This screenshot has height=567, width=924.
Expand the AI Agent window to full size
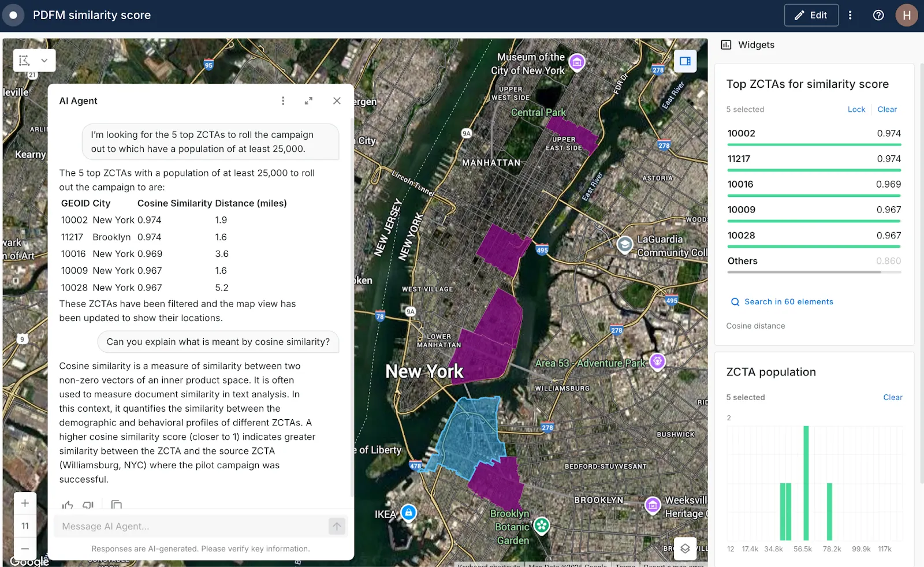click(x=309, y=100)
